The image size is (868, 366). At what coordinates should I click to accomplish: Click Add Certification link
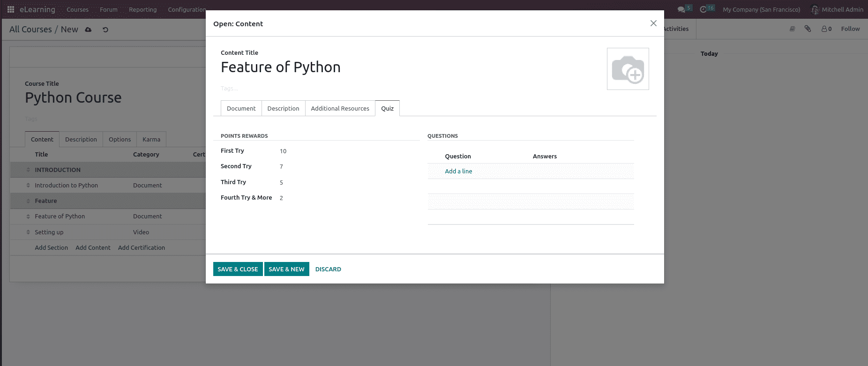[142, 248]
